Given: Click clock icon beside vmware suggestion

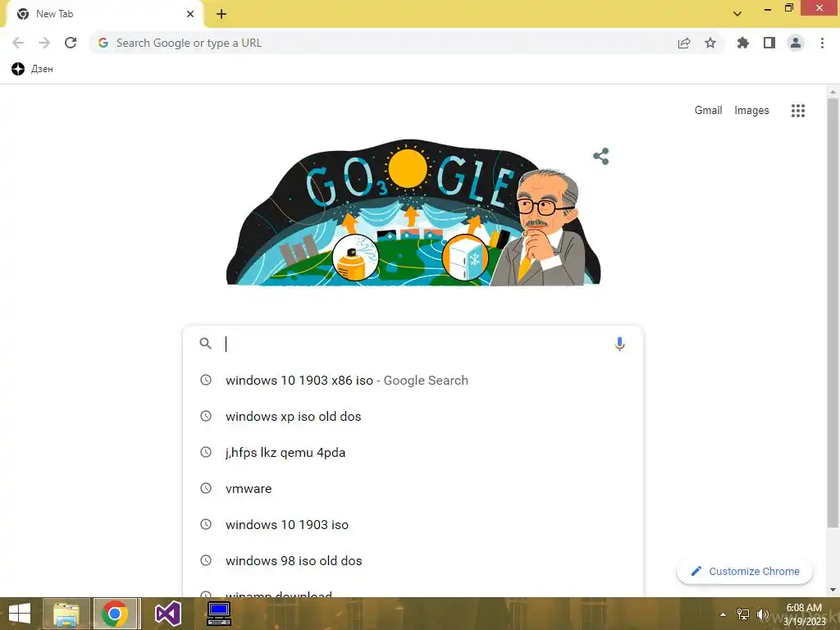Looking at the screenshot, I should 206,488.
